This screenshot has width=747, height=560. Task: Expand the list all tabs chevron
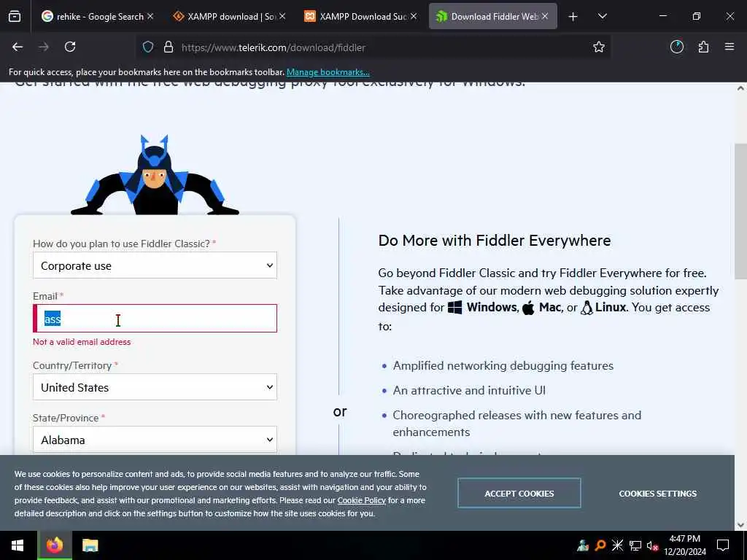(x=602, y=16)
